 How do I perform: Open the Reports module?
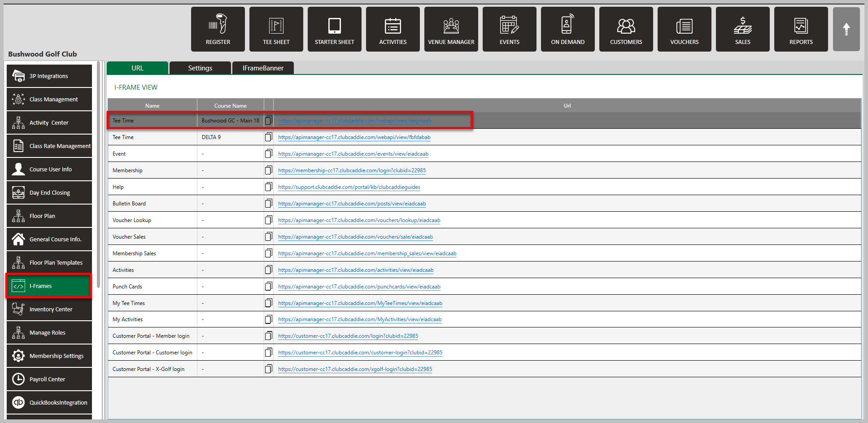801,29
